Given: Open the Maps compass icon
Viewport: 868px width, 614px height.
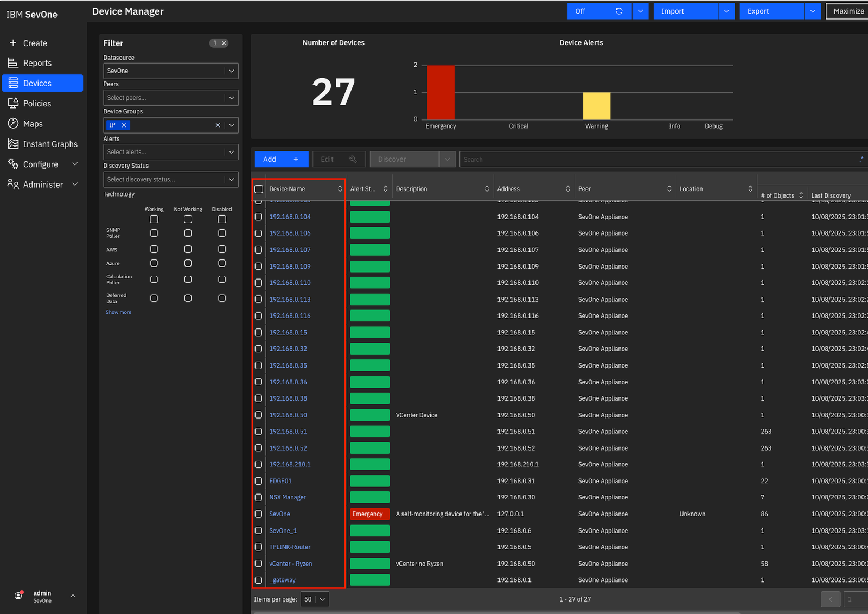Looking at the screenshot, I should 13,124.
